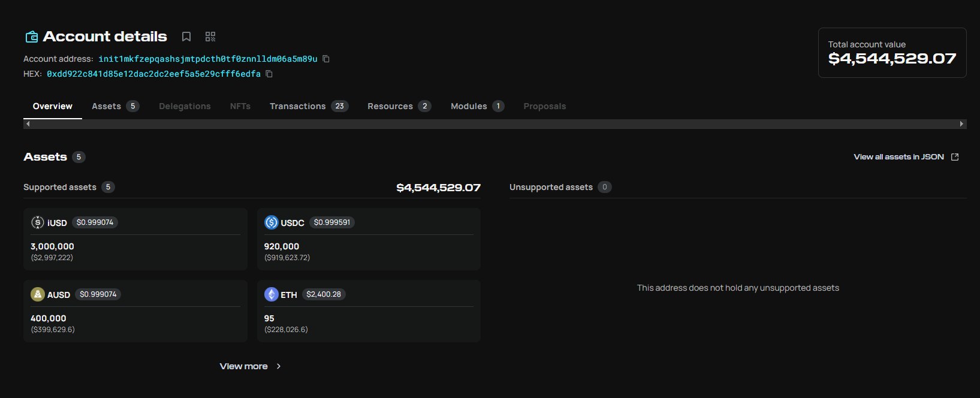The width and height of the screenshot is (980, 398).
Task: Click the tab scrollbar right arrow
Action: point(961,124)
